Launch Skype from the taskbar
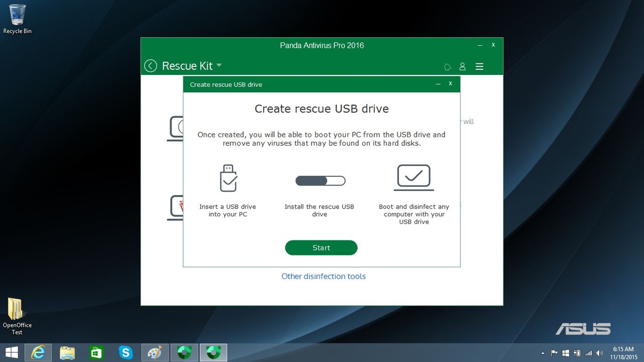Image resolution: width=644 pixels, height=362 pixels. pos(126,352)
